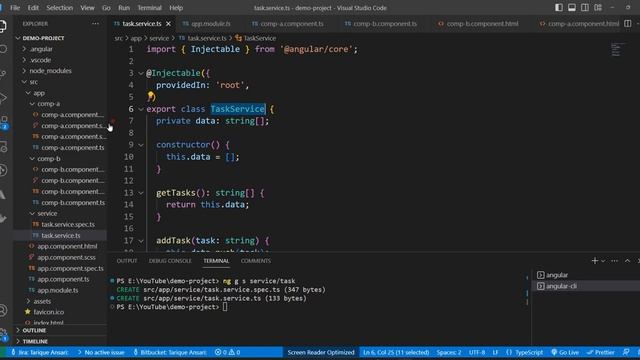
Task: Open the Extensions view with badge
Action: [4, 122]
